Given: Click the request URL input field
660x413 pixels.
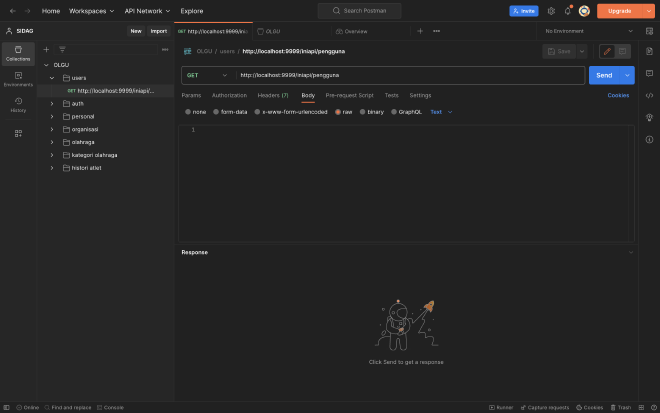Looking at the screenshot, I should 408,75.
